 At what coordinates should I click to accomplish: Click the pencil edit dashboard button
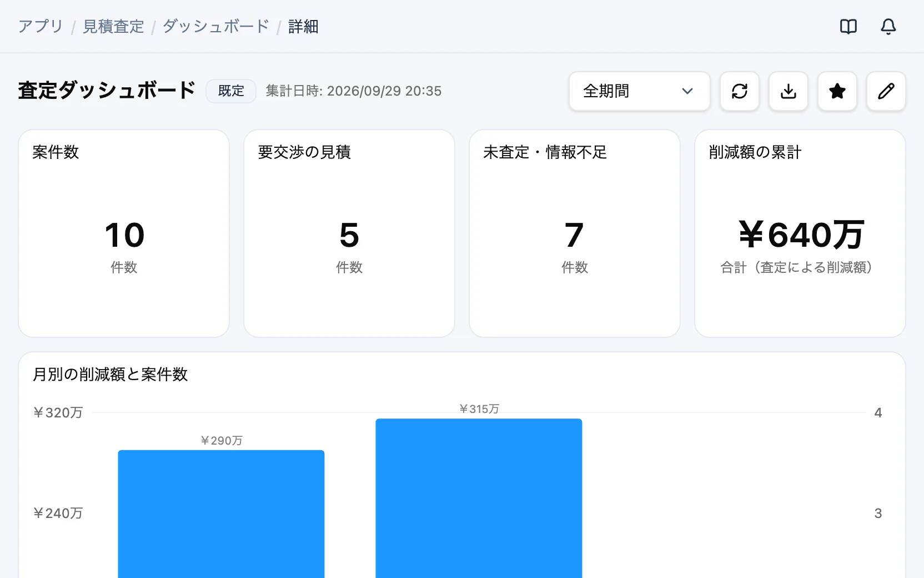(x=886, y=91)
